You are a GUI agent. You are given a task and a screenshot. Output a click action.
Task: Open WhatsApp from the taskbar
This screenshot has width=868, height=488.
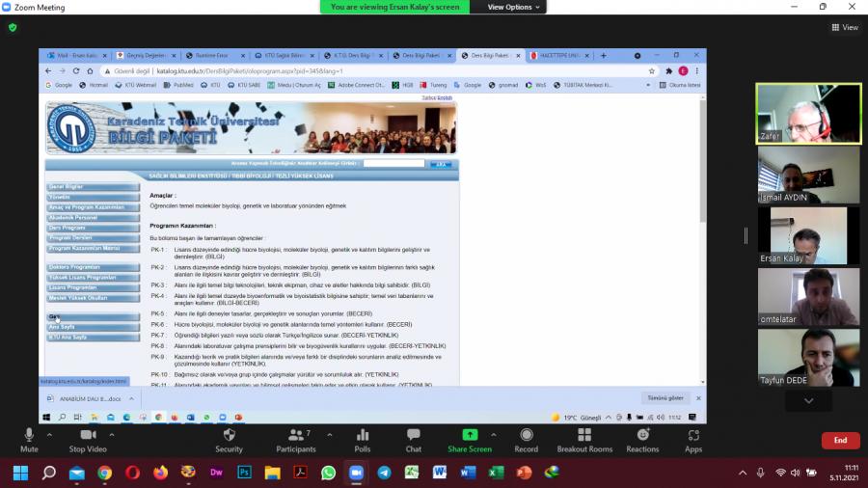[328, 473]
